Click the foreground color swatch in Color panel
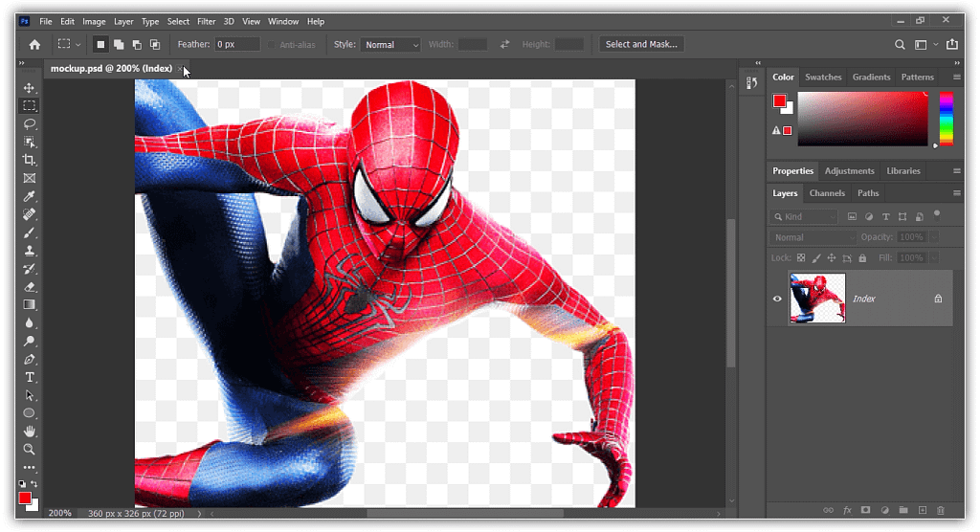 tap(780, 100)
